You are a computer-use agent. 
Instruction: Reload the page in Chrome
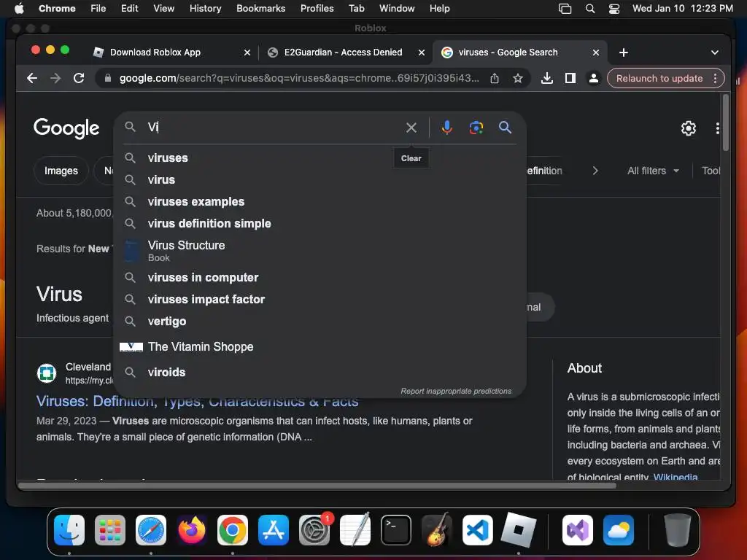[79, 78]
